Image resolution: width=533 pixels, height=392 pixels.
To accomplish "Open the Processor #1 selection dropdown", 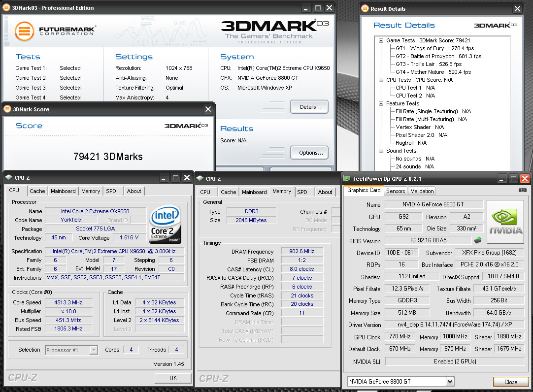I will pyautogui.click(x=94, y=350).
